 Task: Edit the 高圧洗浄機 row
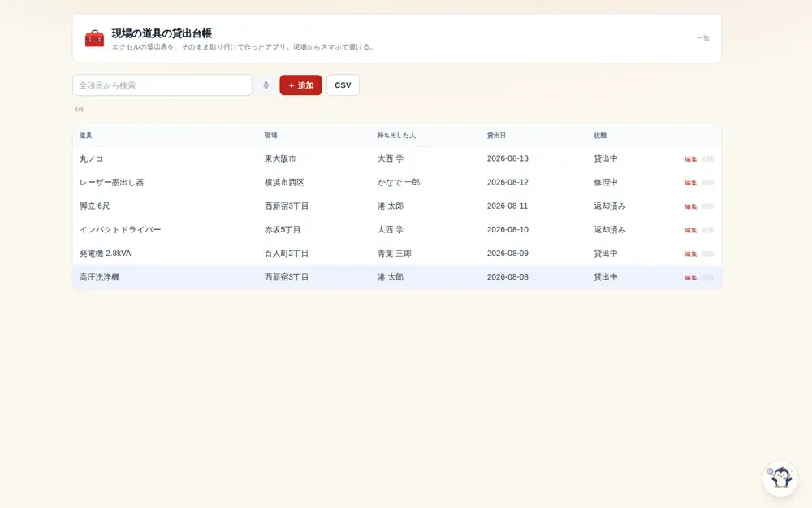coord(690,277)
